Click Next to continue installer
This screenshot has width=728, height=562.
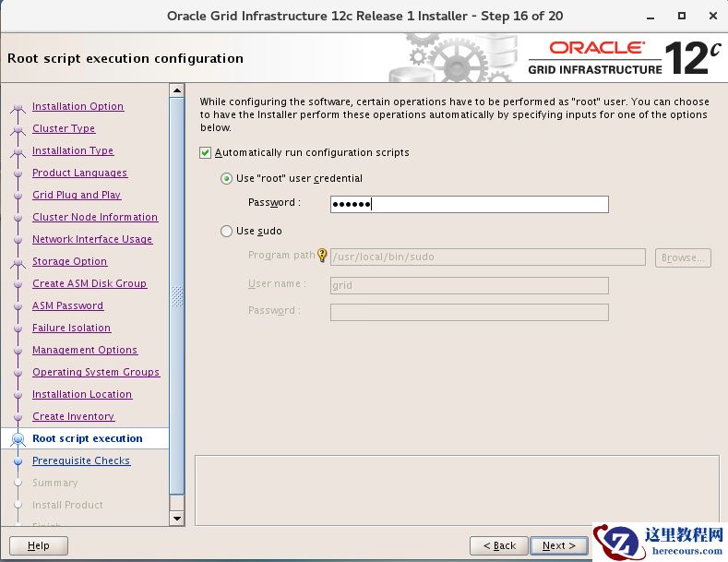pos(559,545)
